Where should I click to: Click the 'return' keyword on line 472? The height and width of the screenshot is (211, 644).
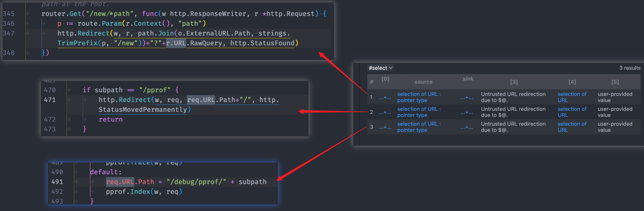coord(111,120)
